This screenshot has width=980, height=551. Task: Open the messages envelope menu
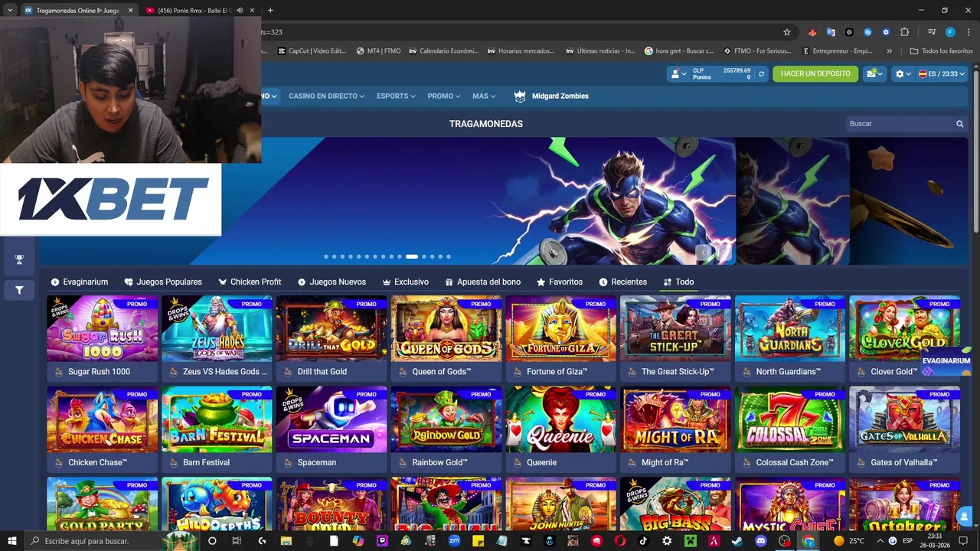(874, 73)
